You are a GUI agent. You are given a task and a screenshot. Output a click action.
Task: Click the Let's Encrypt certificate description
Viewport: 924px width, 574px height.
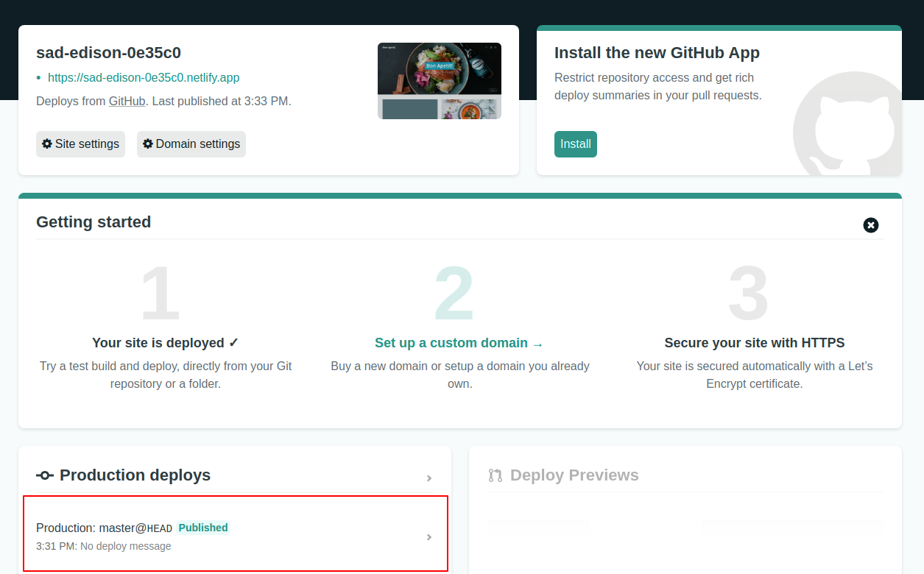point(755,375)
